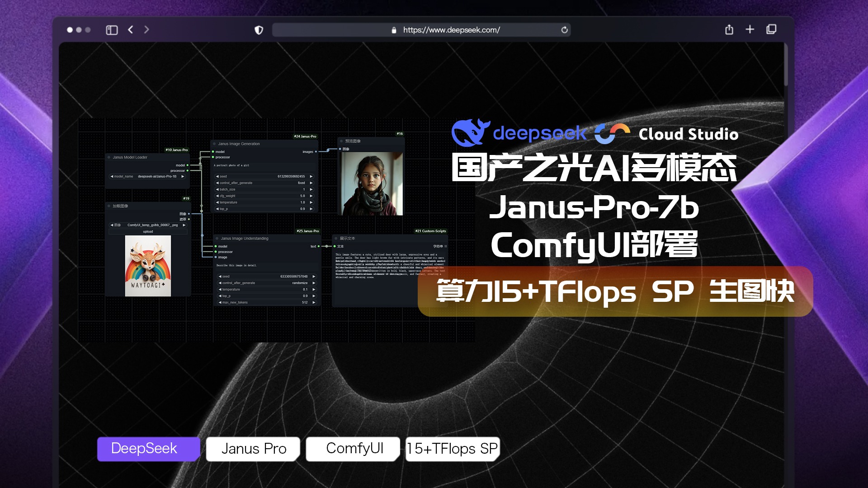Image resolution: width=868 pixels, height=488 pixels.
Task: Select the 15+TFlops SP tag
Action: [453, 449]
